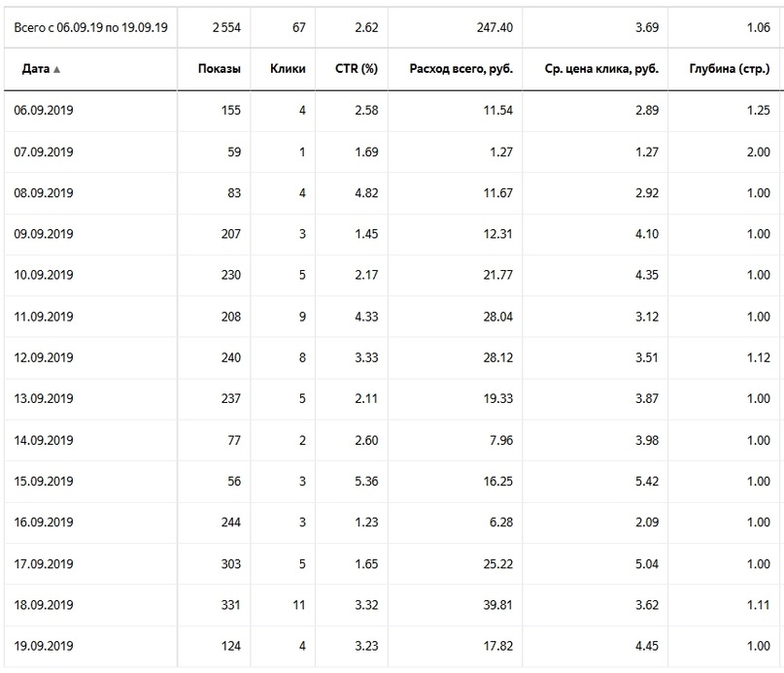Click the 5.42 average click price
Screen dimensions: 784x673
(x=647, y=481)
